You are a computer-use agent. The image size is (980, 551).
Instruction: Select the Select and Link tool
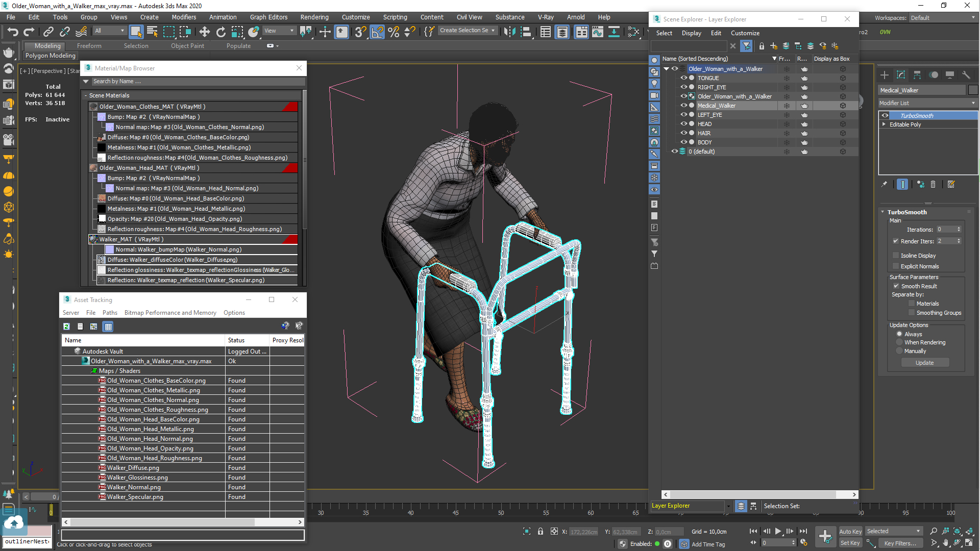[48, 32]
